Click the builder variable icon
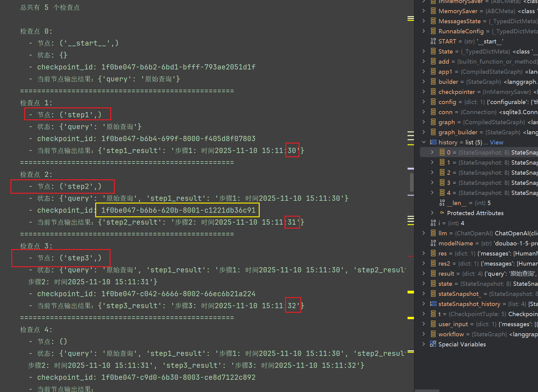 click(x=433, y=82)
